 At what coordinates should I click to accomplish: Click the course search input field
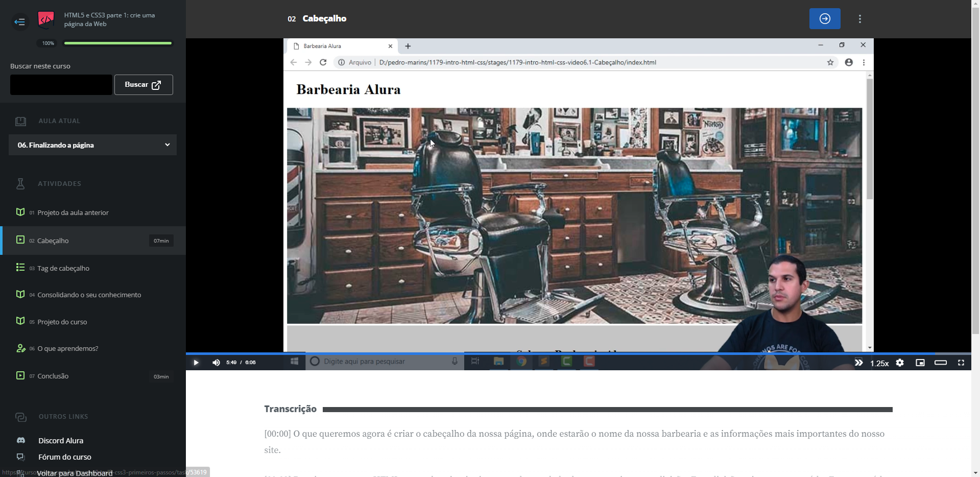click(x=61, y=85)
